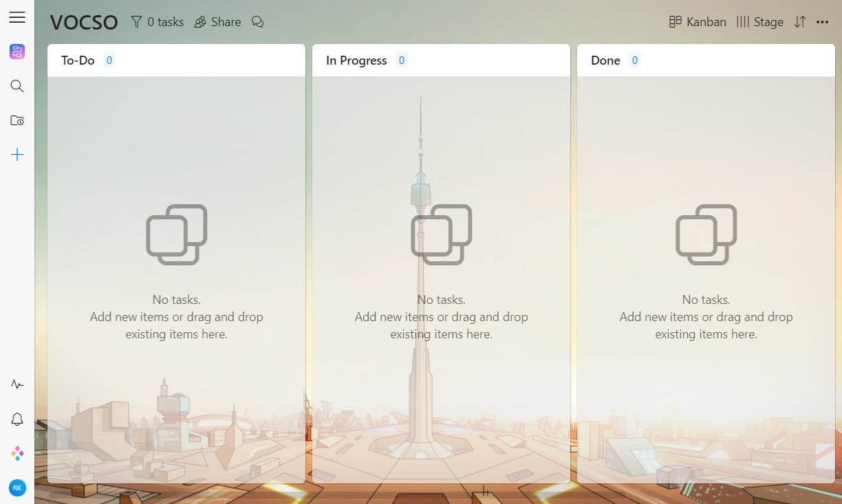This screenshot has height=504, width=842.
Task: Click the Done task count badge
Action: [635, 61]
